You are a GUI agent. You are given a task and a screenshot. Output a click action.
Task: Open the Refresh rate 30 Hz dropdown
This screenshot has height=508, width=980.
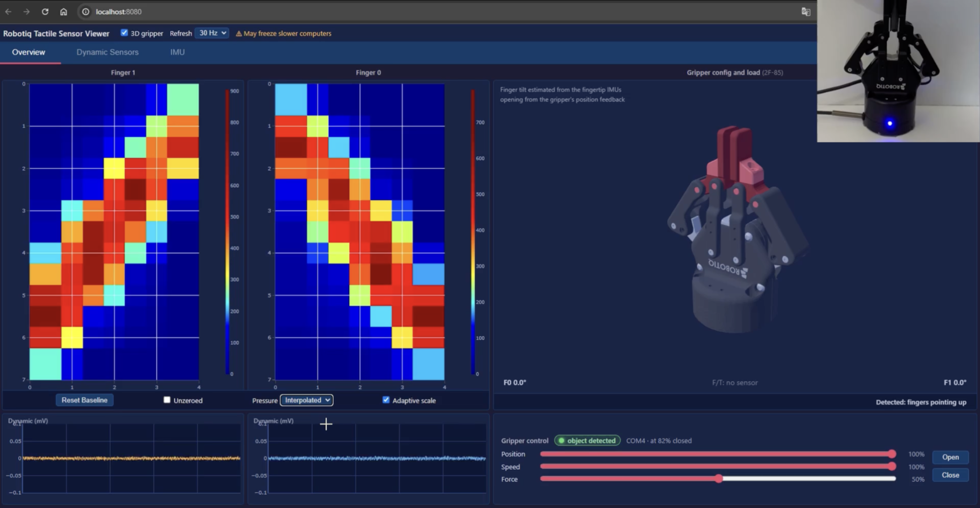[x=212, y=33]
